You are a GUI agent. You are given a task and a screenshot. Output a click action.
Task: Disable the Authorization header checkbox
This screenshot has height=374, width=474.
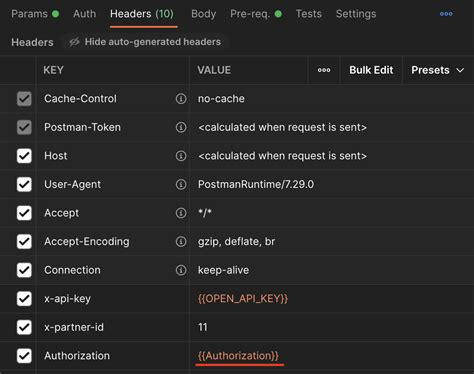click(24, 356)
